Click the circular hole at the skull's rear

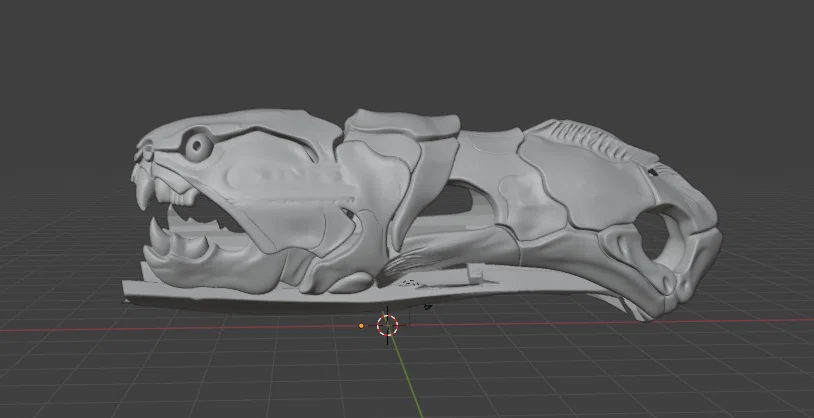pyautogui.click(x=652, y=235)
